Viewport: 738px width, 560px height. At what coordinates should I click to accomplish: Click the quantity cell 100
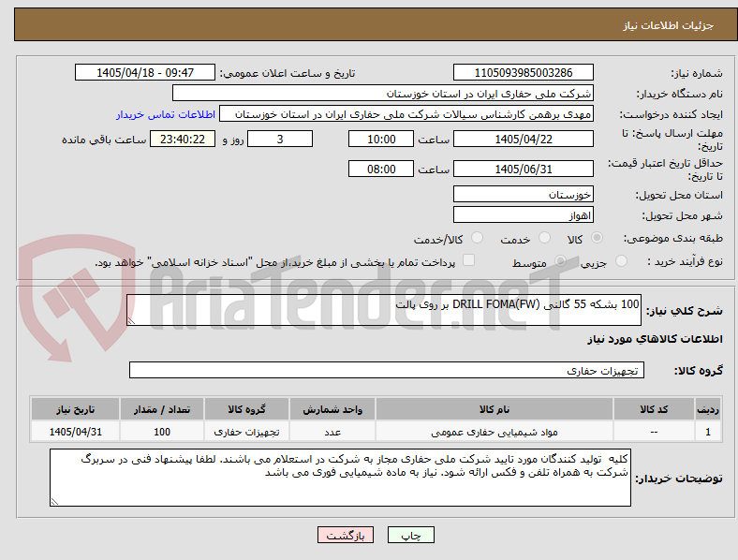click(162, 432)
